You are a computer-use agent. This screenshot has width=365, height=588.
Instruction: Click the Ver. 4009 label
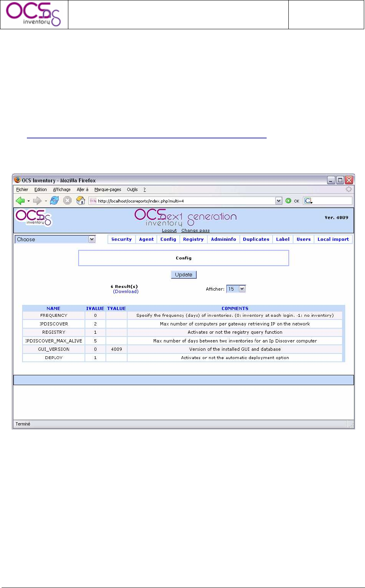click(x=337, y=217)
